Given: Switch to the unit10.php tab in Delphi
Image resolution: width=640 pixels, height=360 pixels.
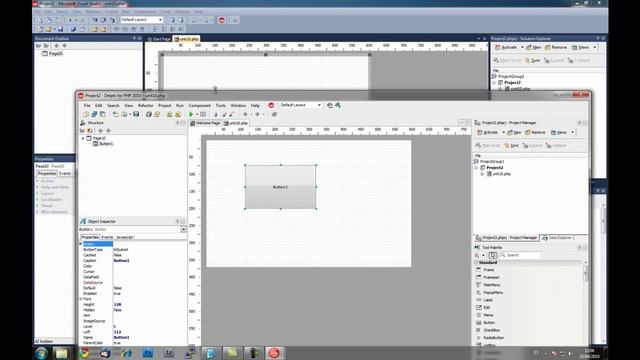Looking at the screenshot, I should (236, 123).
